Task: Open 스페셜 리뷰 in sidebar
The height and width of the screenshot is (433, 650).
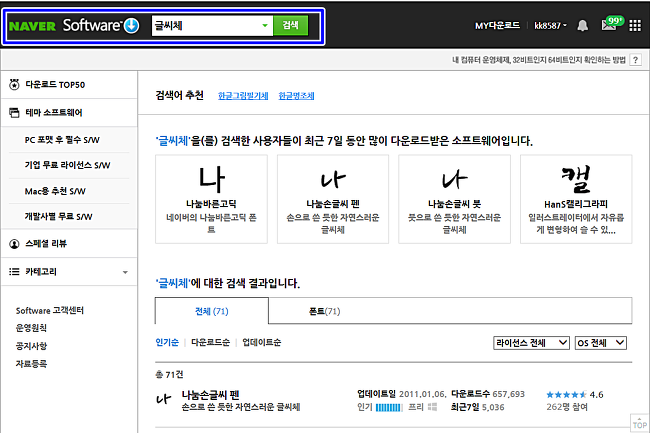Action: click(x=46, y=244)
